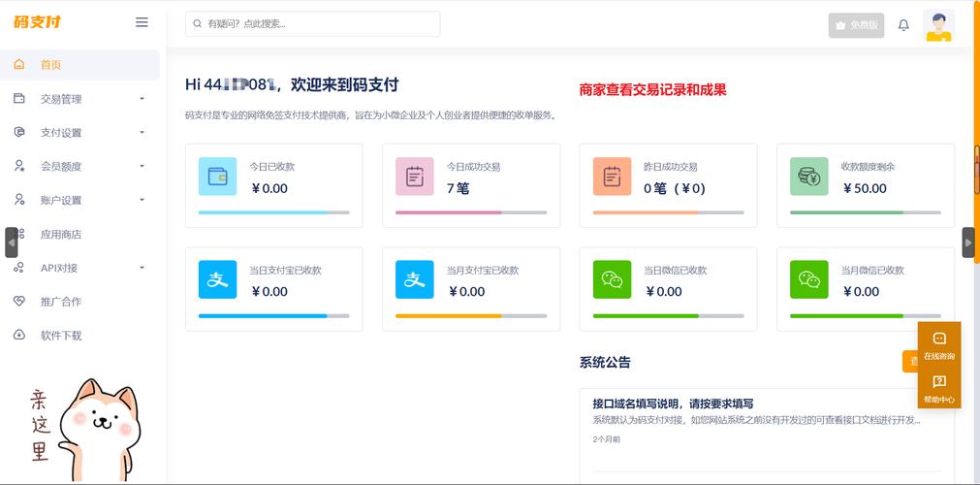
Task: Click the 当日支付宝已收款 Alipay icon
Action: [217, 279]
